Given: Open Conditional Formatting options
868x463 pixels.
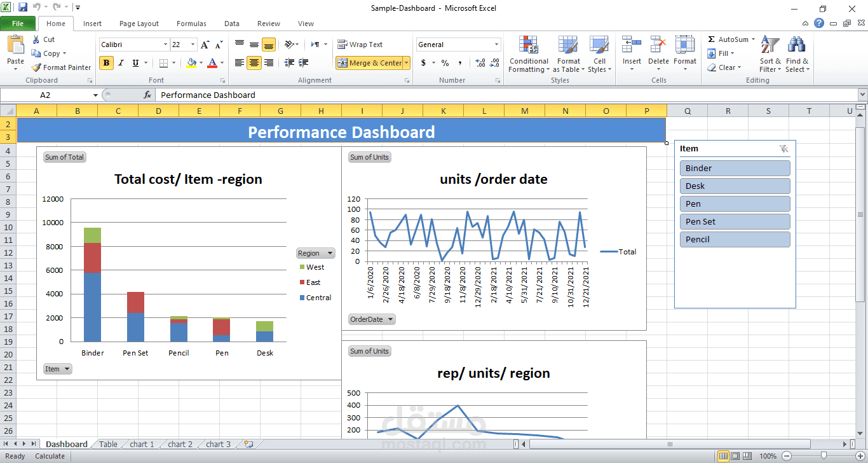Looking at the screenshot, I should pos(528,54).
